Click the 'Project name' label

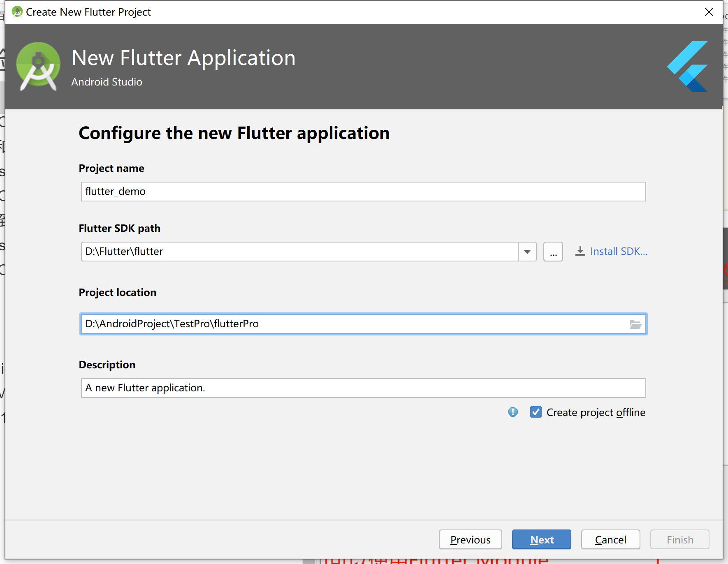coord(111,168)
